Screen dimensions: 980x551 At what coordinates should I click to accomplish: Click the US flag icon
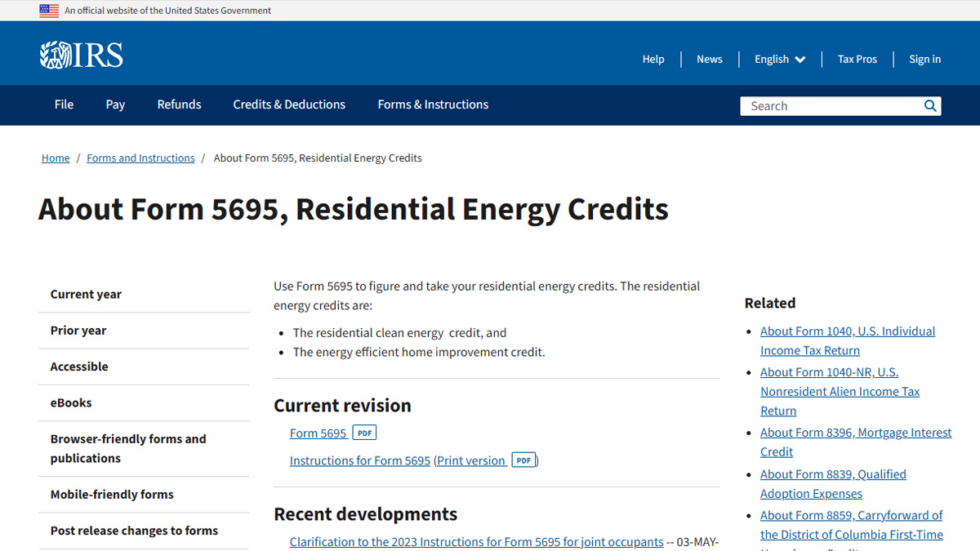(x=49, y=11)
